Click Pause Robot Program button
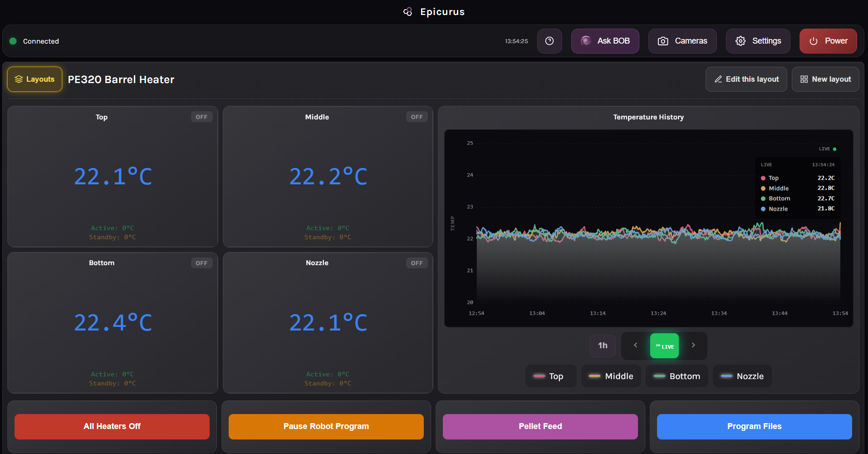The image size is (868, 454). (x=326, y=426)
